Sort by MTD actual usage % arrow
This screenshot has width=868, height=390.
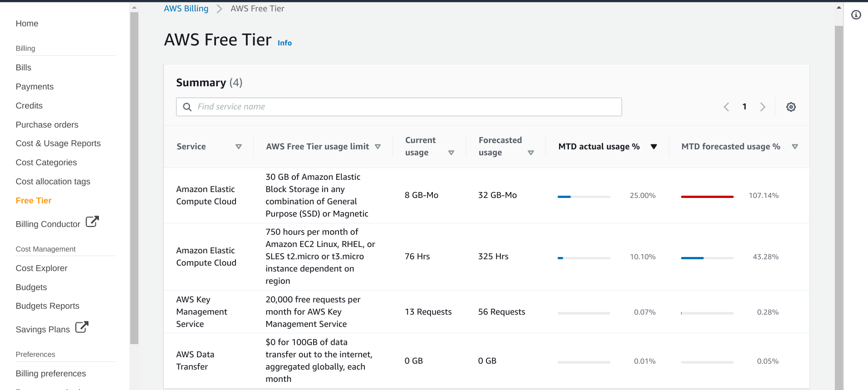654,147
